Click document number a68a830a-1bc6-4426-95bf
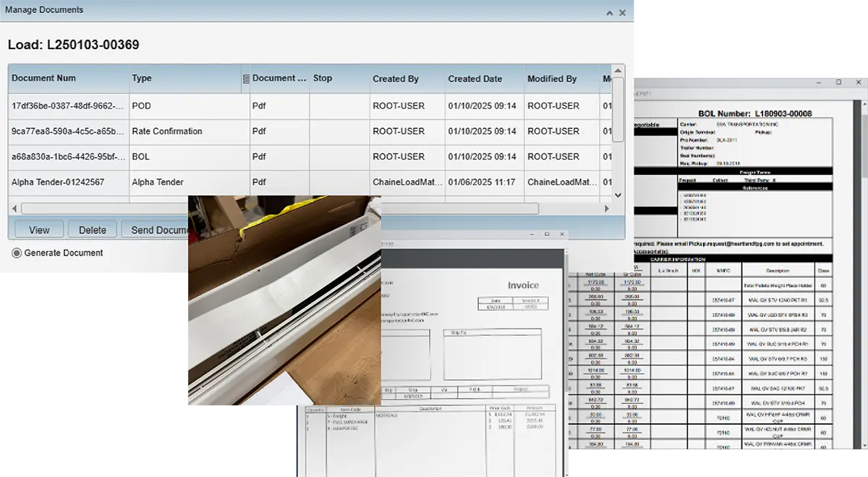 68,156
